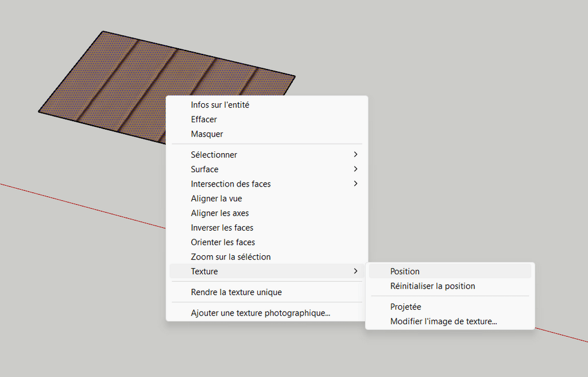This screenshot has height=377, width=588.
Task: Choose Aligner les axes
Action: click(266, 213)
